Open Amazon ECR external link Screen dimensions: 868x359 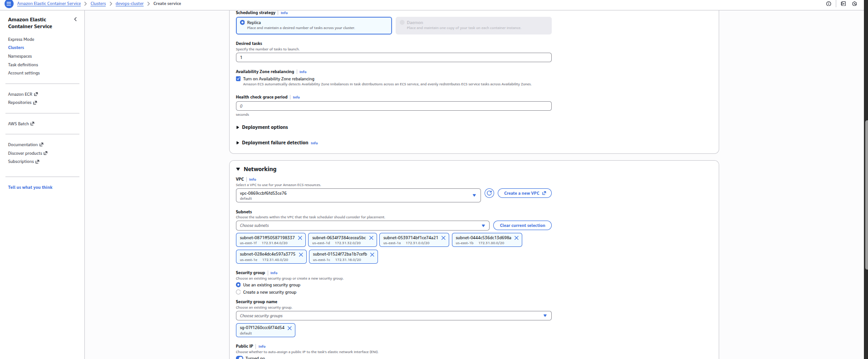tap(23, 94)
